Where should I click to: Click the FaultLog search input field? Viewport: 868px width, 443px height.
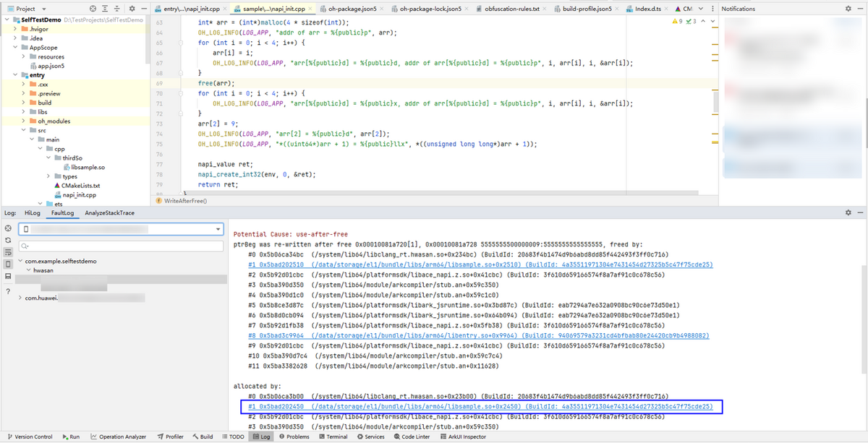(123, 246)
